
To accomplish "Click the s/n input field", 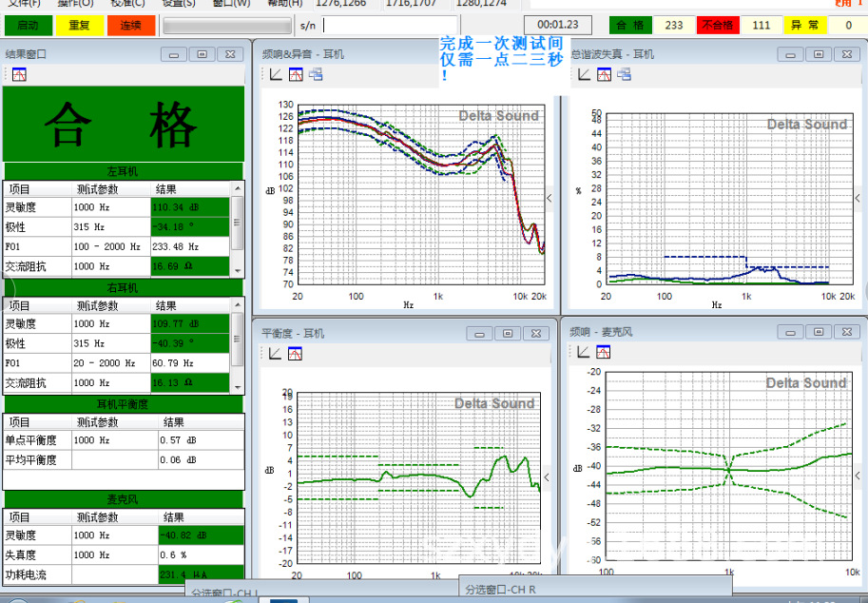I will pos(390,26).
